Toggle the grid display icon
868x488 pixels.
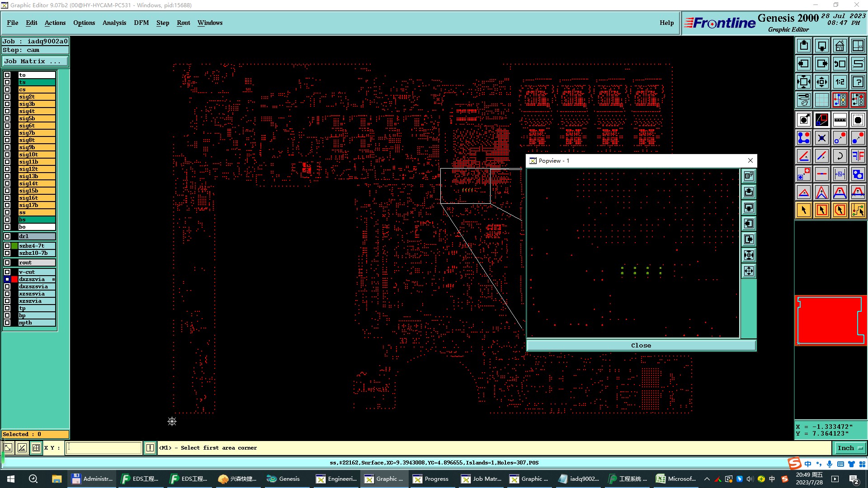coord(821,100)
